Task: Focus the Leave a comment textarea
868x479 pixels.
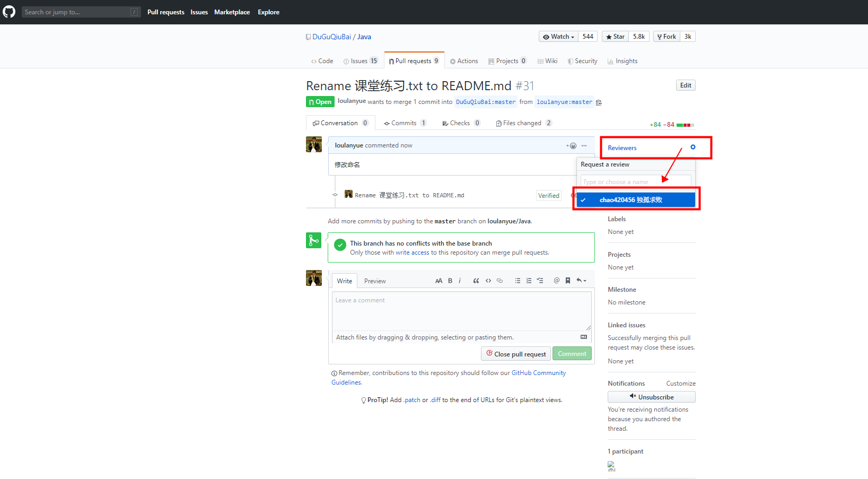Action: point(462,311)
